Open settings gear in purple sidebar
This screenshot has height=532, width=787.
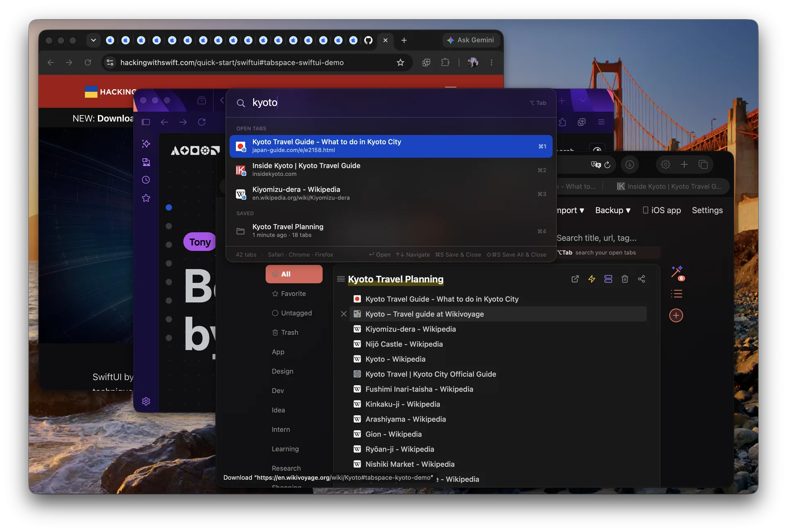(146, 401)
